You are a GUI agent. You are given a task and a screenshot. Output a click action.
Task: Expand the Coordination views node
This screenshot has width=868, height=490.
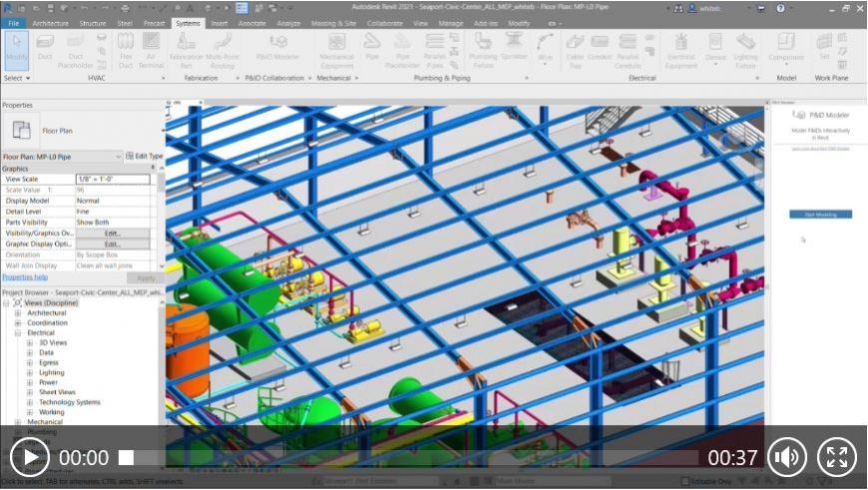(x=18, y=323)
